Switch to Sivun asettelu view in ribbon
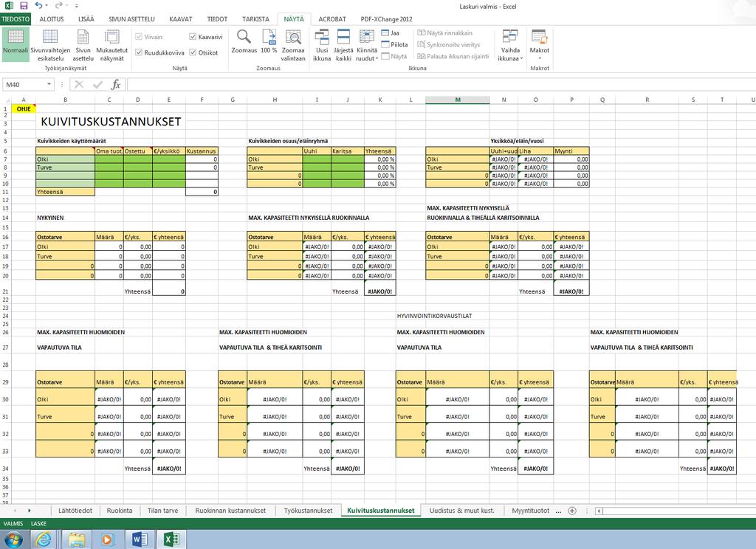The image size is (756, 549). (x=83, y=44)
